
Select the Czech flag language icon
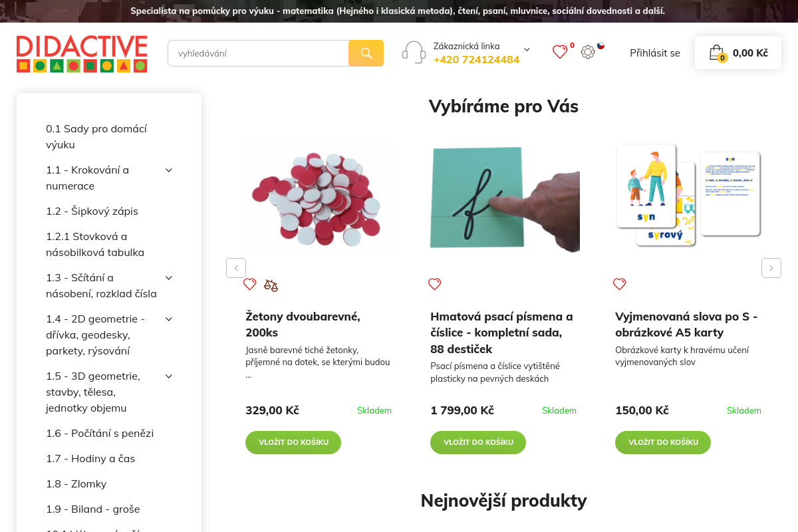[x=601, y=46]
